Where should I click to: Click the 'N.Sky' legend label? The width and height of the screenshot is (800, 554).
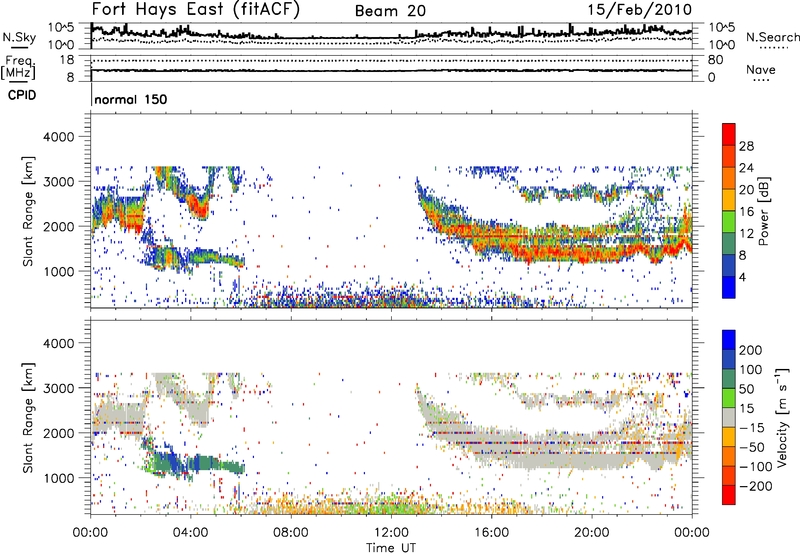19,37
